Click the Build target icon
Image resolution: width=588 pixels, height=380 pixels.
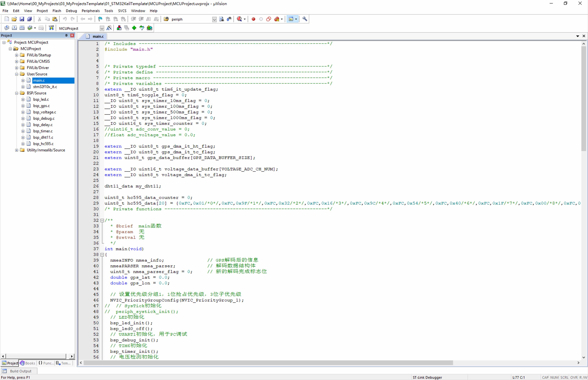pos(14,28)
